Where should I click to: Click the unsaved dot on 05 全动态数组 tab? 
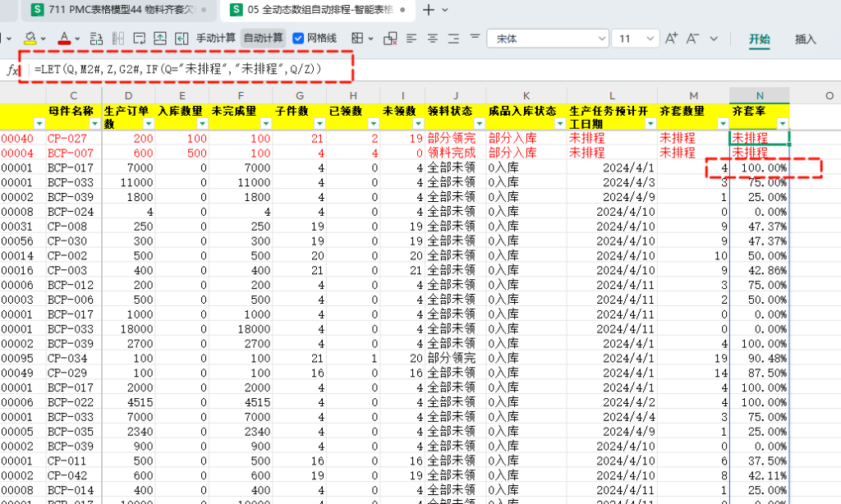(402, 10)
